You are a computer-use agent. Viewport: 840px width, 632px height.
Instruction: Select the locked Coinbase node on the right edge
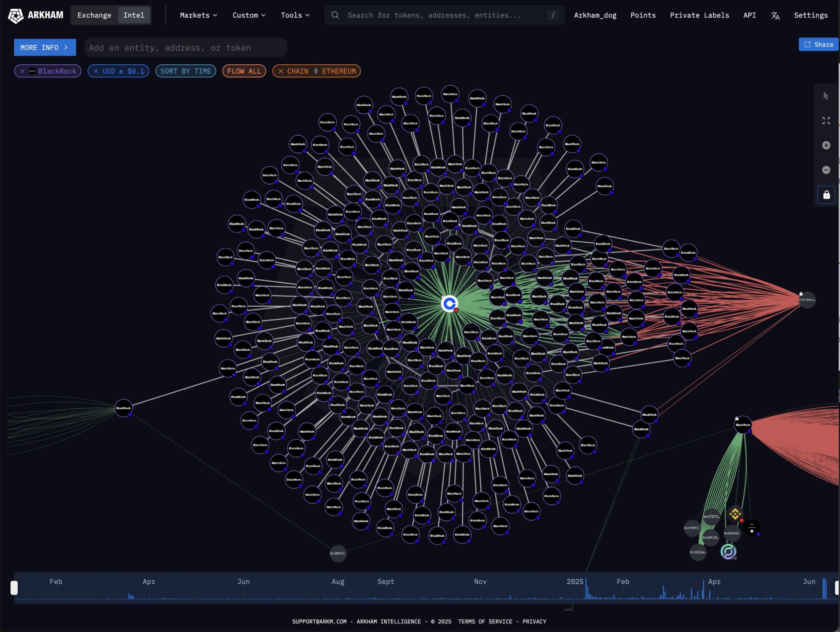click(807, 300)
